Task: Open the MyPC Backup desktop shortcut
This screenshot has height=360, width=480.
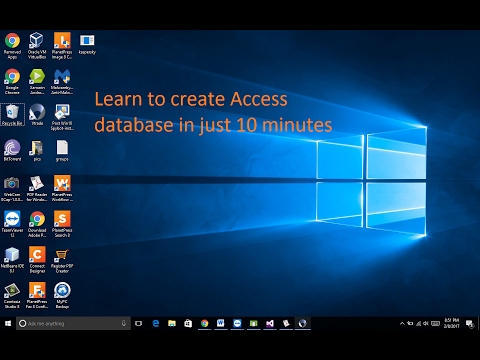Action: (x=62, y=296)
